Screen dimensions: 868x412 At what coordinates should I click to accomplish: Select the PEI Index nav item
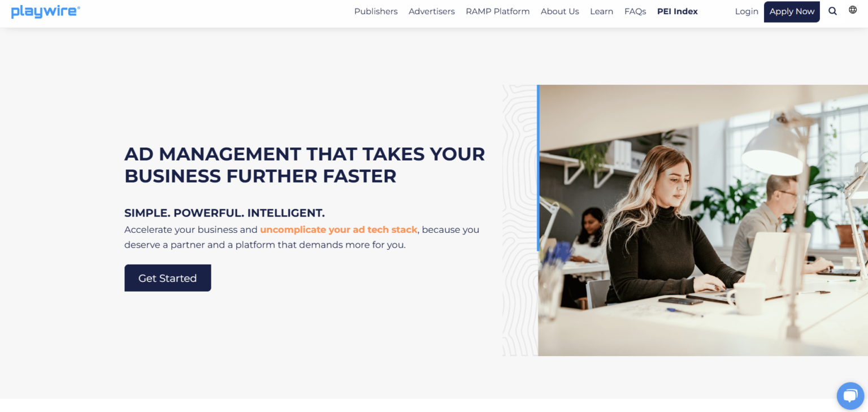click(x=677, y=11)
